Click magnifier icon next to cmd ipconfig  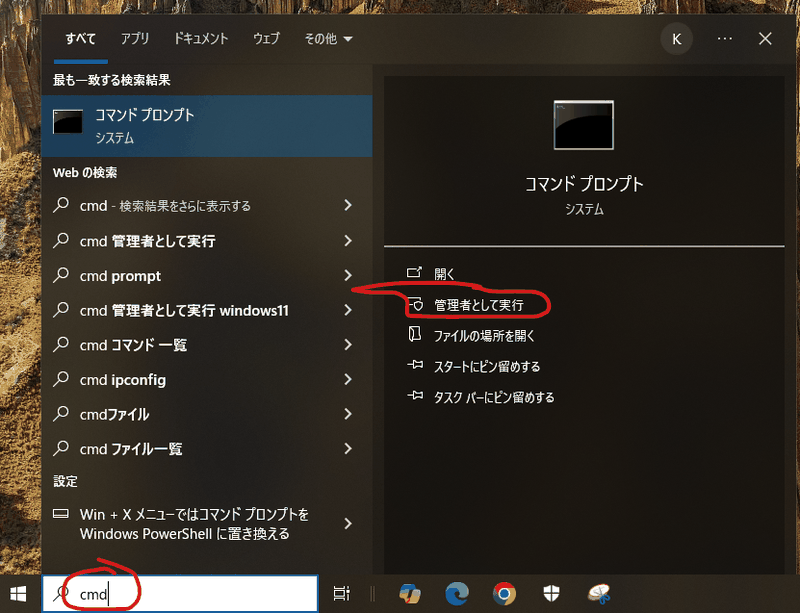61,379
